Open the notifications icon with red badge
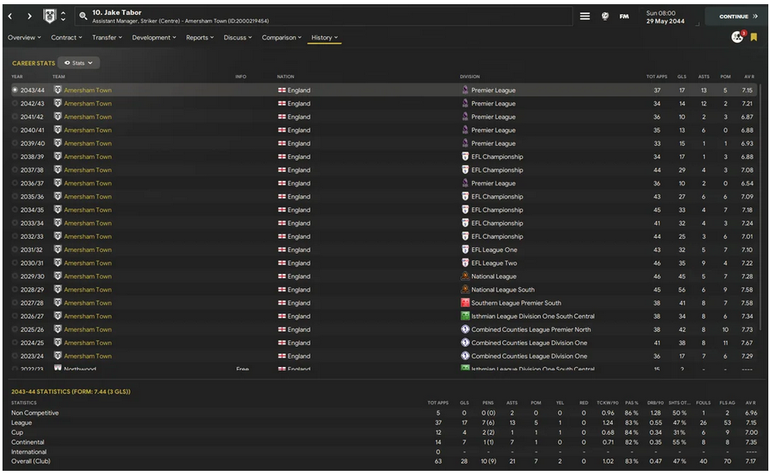 [x=737, y=37]
